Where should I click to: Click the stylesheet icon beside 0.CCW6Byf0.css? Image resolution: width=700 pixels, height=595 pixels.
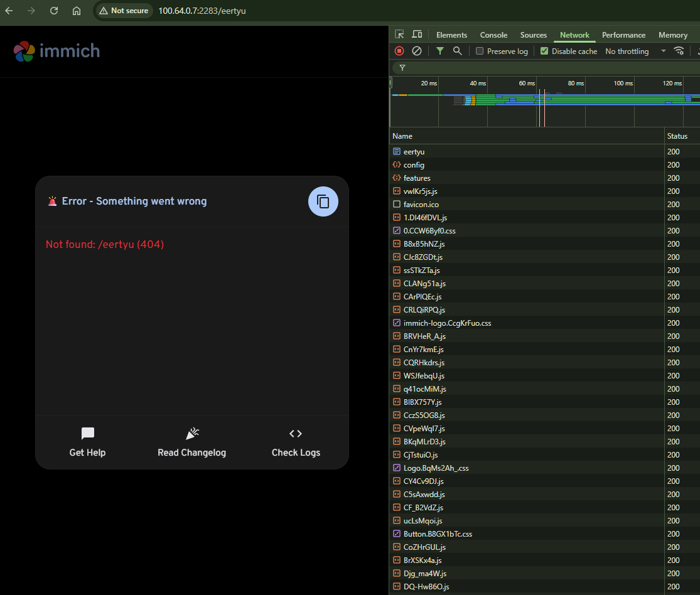point(396,230)
